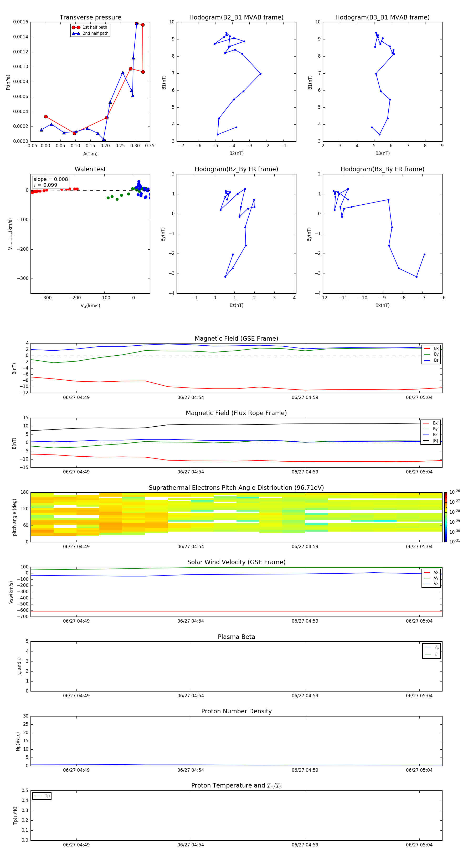
Task: Click the "V_remaining(km/s)" y-axis label
Action: point(11,234)
